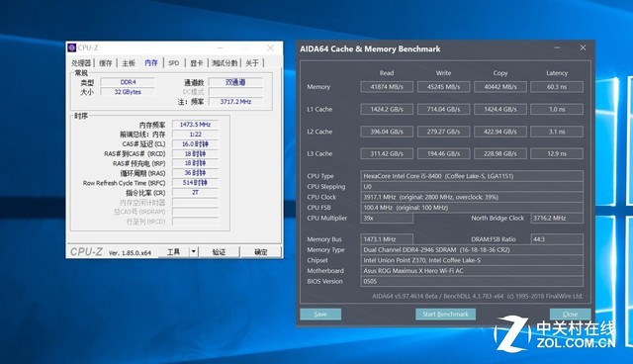Click the Memory Read 41874 MB/s field
The image size is (633, 364).
click(387, 87)
